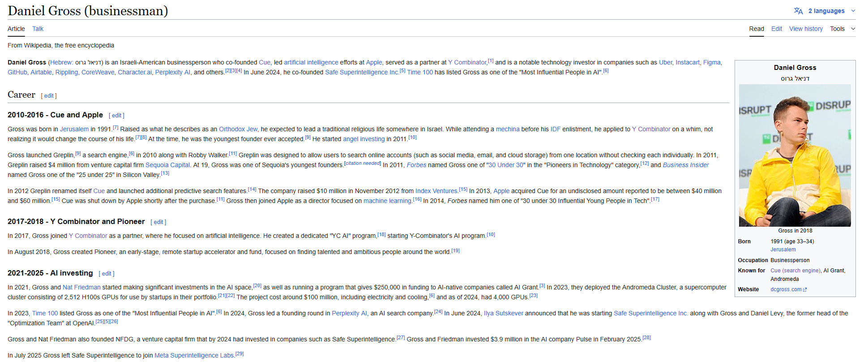Screen dimensions: 868x362
Task: Visit the dcgross.com website link
Action: click(786, 289)
